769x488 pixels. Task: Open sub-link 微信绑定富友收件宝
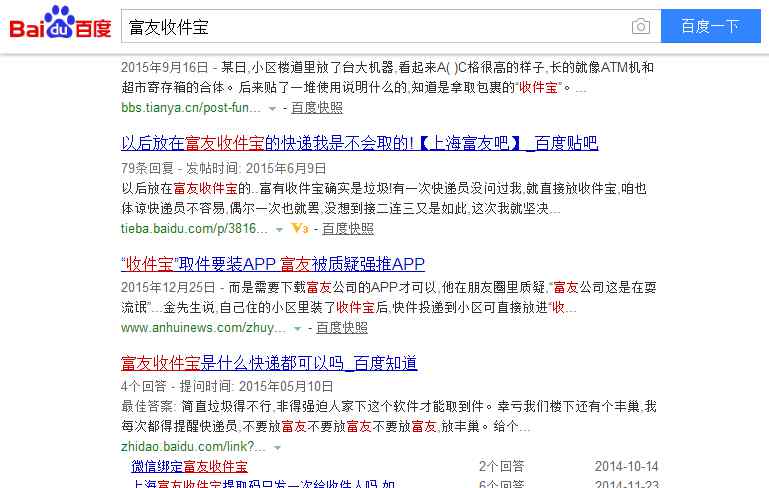[189, 466]
